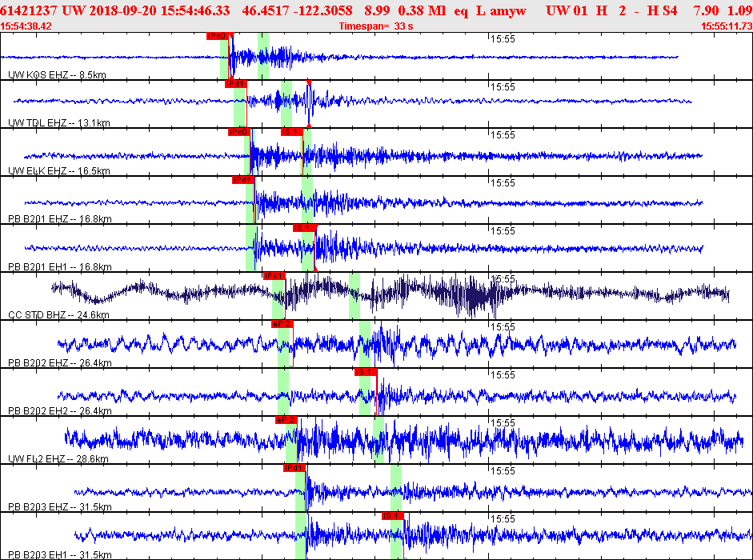Select iS 1 pick flag on B202 EH2 trace
753x560 pixels.
pos(366,372)
